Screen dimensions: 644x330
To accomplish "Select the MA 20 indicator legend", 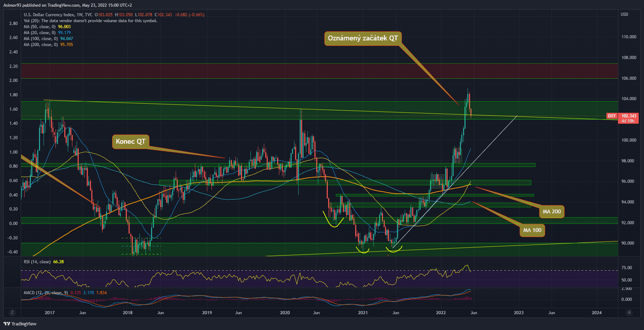I will click(x=39, y=33).
